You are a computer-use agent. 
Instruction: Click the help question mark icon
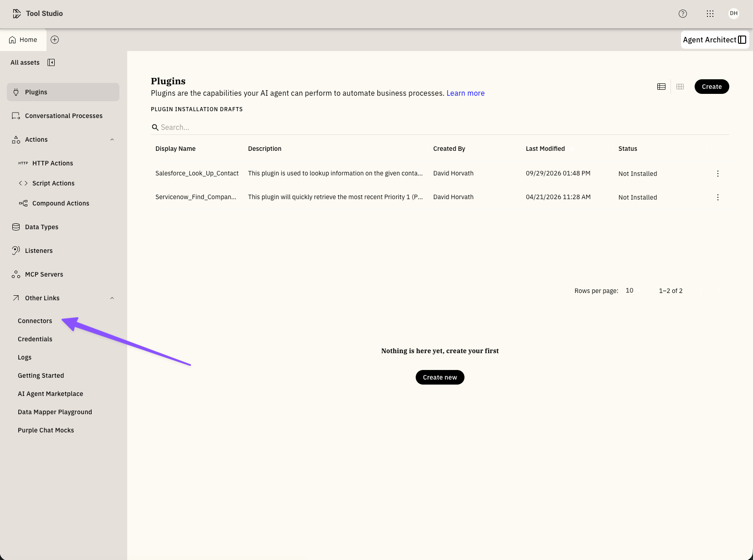(x=682, y=14)
